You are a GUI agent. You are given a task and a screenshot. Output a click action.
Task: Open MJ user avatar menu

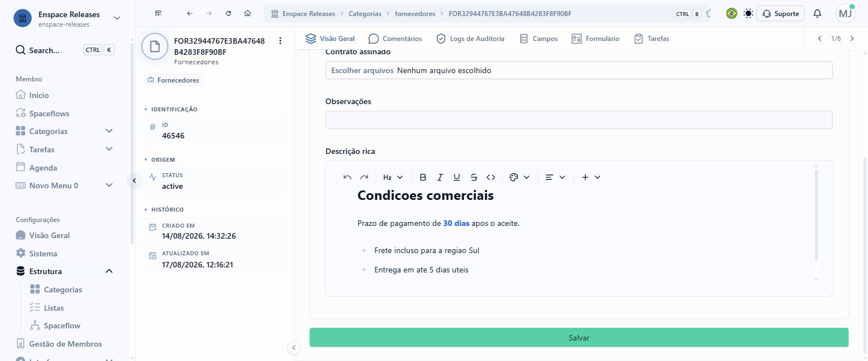point(846,13)
